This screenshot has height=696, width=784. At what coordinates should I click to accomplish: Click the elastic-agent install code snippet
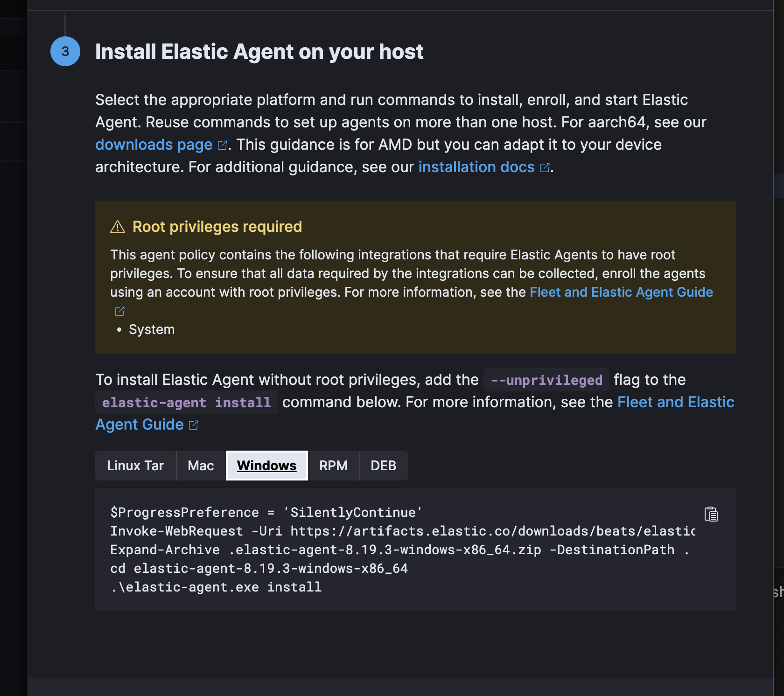click(186, 403)
